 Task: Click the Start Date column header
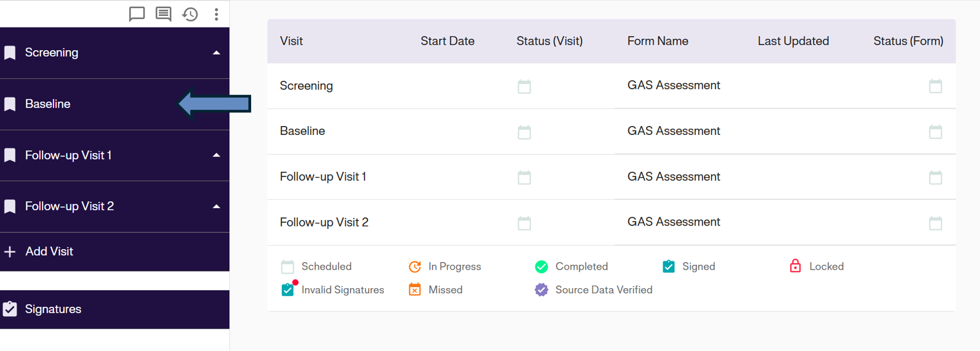tap(447, 41)
